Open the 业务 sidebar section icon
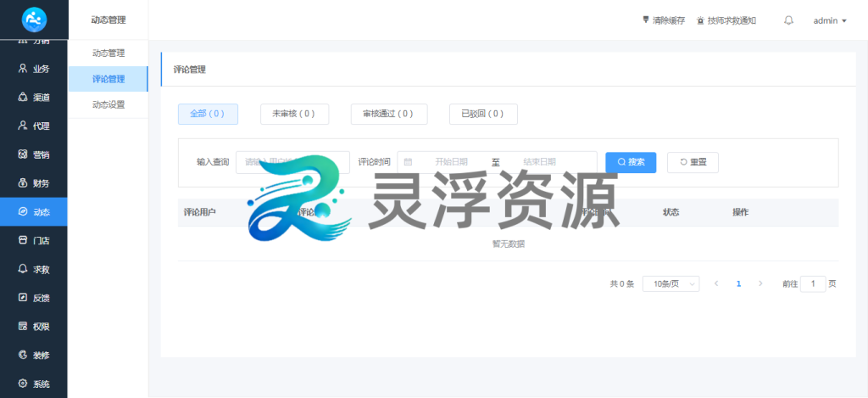Image resolution: width=868 pixels, height=398 pixels. point(23,69)
